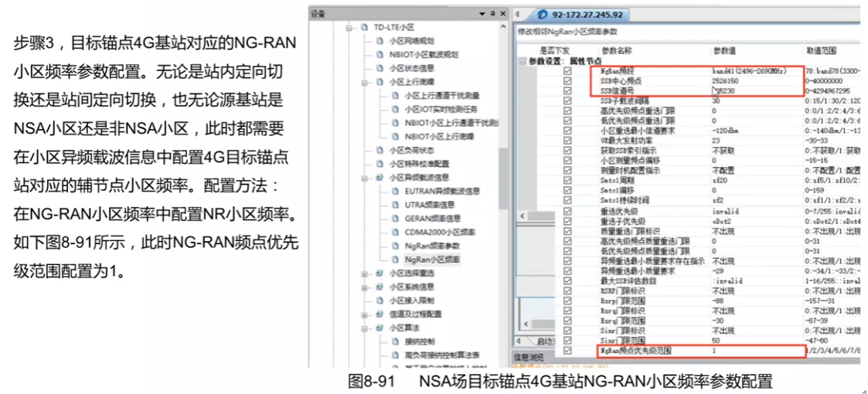This screenshot has height=394, width=868.
Task: Expand the 小区选择重选 tree node
Action: [365, 273]
